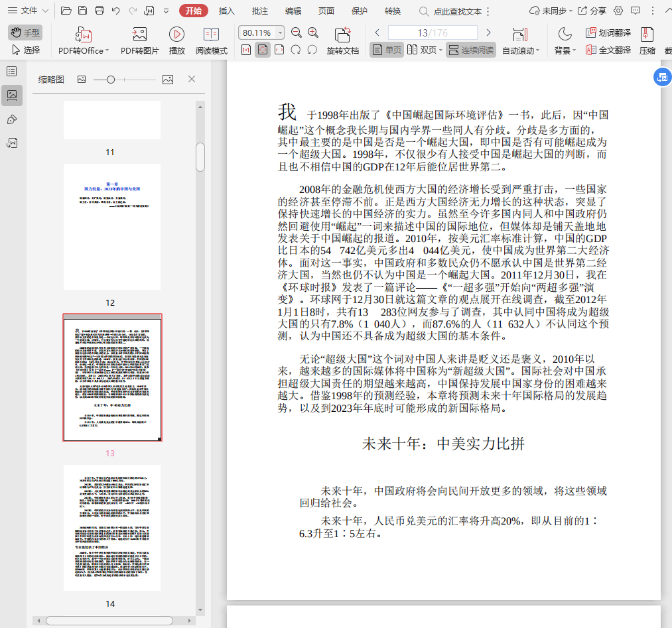Open the annotations sidebar panel
Viewport: 672px width, 628px height.
point(12,119)
